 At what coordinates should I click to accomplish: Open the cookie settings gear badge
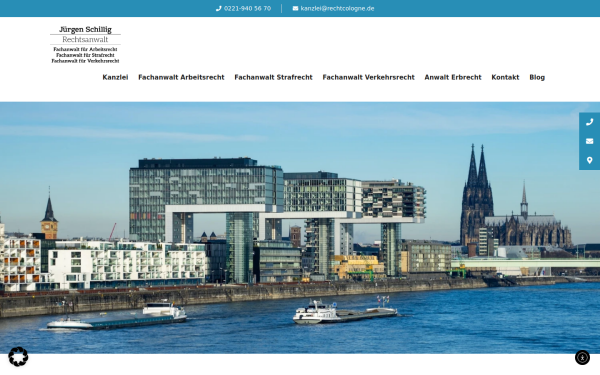pos(18,357)
